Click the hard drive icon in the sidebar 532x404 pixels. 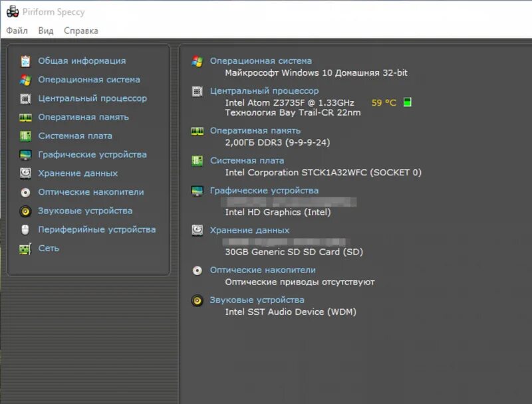(x=25, y=173)
